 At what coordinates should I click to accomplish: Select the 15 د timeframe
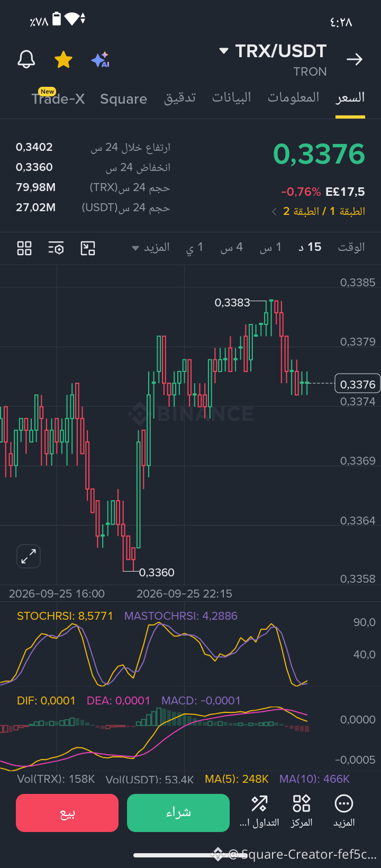coord(310,247)
